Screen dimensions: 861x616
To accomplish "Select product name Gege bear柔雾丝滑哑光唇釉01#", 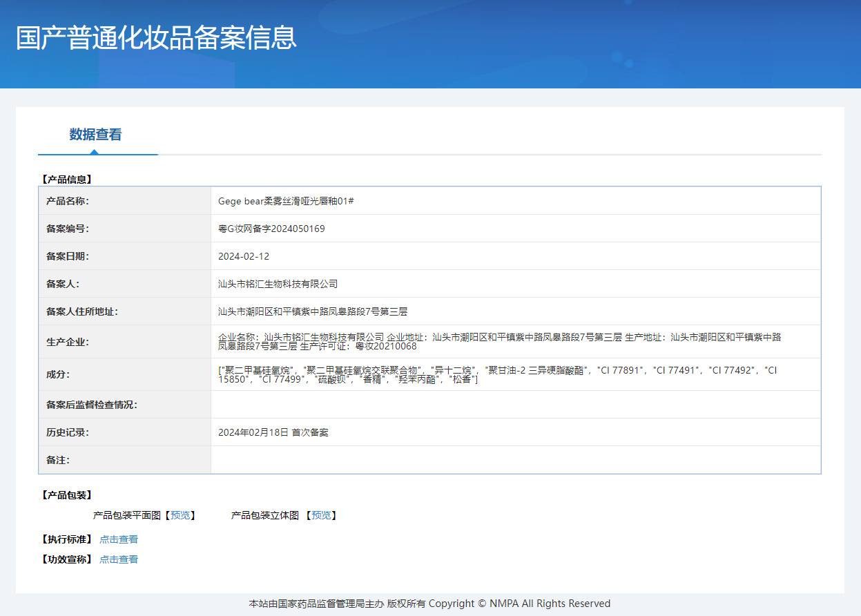I will pos(286,201).
